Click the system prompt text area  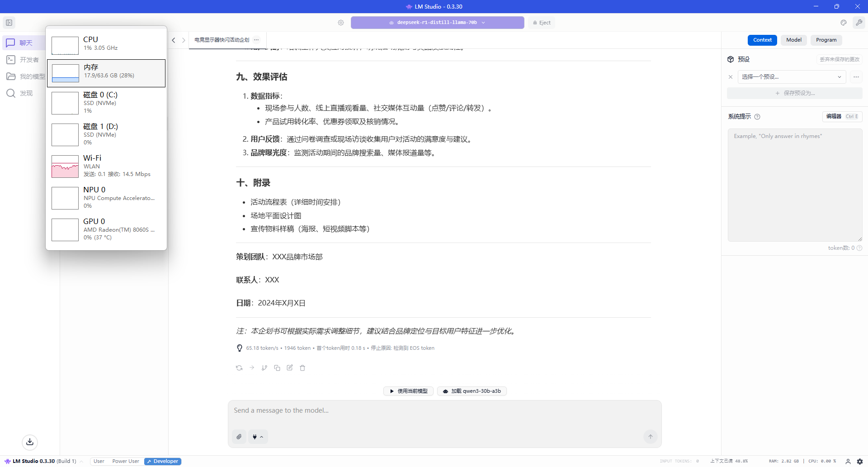[795, 185]
